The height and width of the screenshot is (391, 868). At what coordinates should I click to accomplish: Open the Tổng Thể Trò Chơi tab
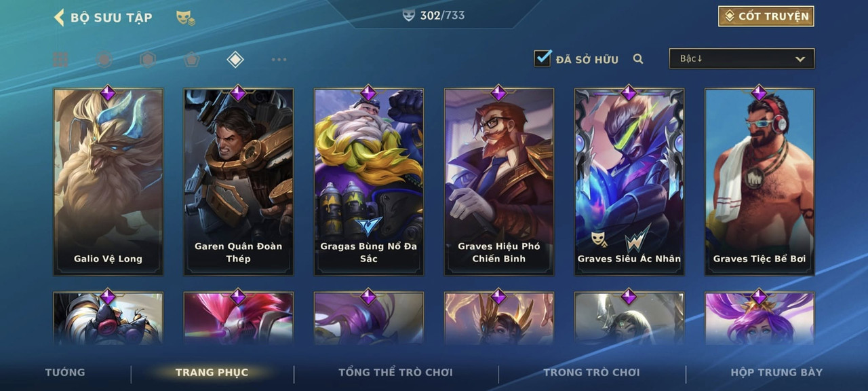click(395, 372)
